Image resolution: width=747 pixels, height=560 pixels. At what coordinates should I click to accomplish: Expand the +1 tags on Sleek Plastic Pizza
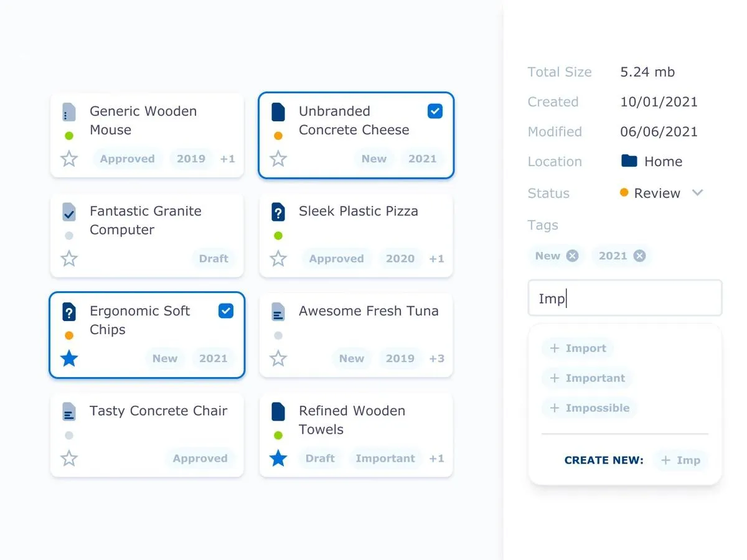click(x=436, y=259)
